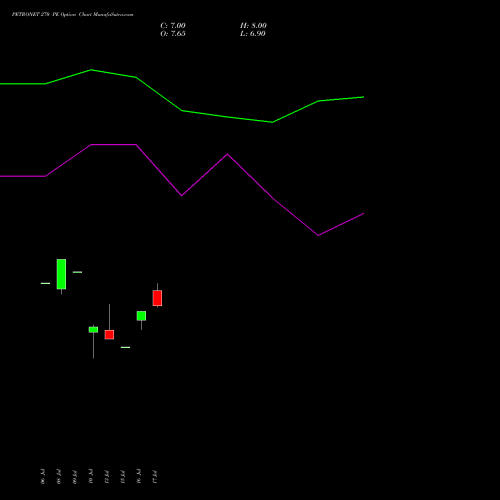
Task: Click the tall green candlestick on 08 Jul
Action: pos(61,274)
